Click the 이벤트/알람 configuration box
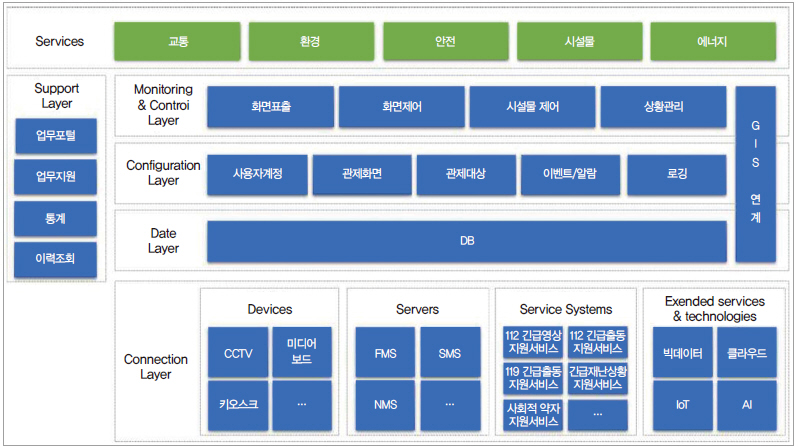 (571, 174)
